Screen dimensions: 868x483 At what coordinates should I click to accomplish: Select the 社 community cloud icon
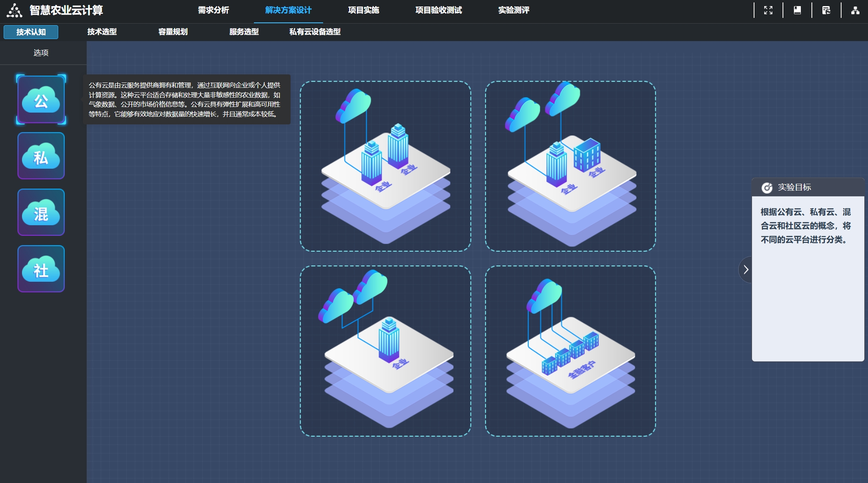tap(41, 269)
